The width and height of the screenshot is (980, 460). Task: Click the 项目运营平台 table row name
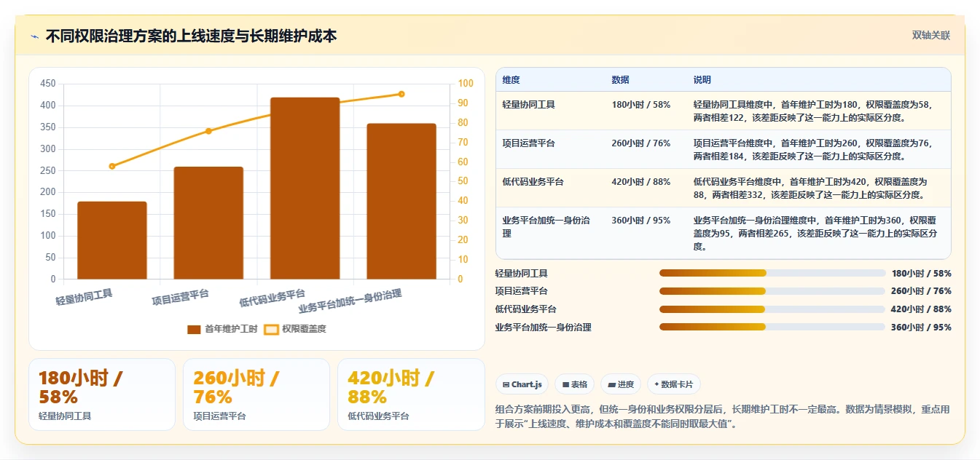click(528, 143)
